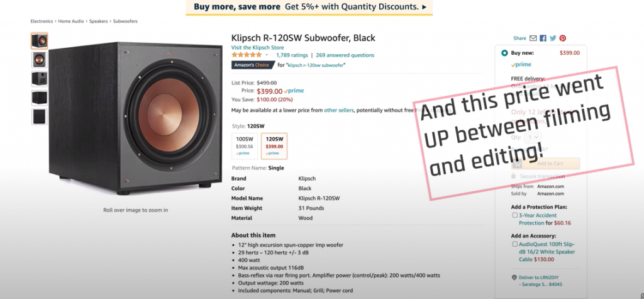Image resolution: width=644 pixels, height=299 pixels.
Task: Open the 269 answered questions link
Action: (x=345, y=55)
